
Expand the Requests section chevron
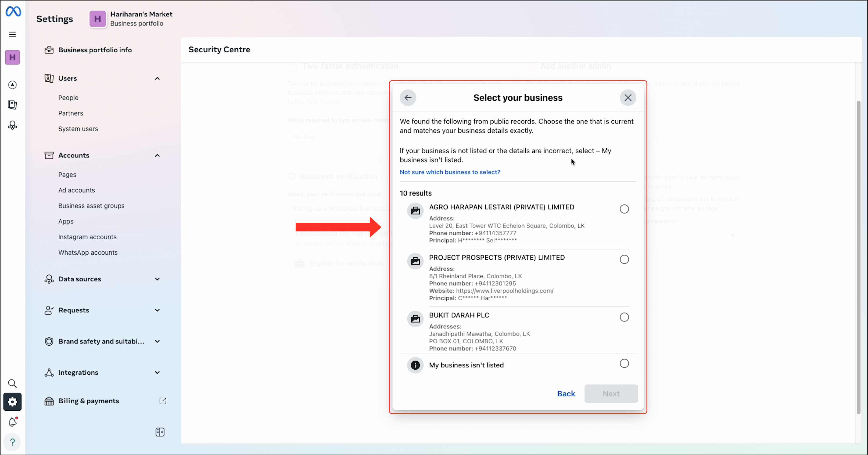pos(157,310)
